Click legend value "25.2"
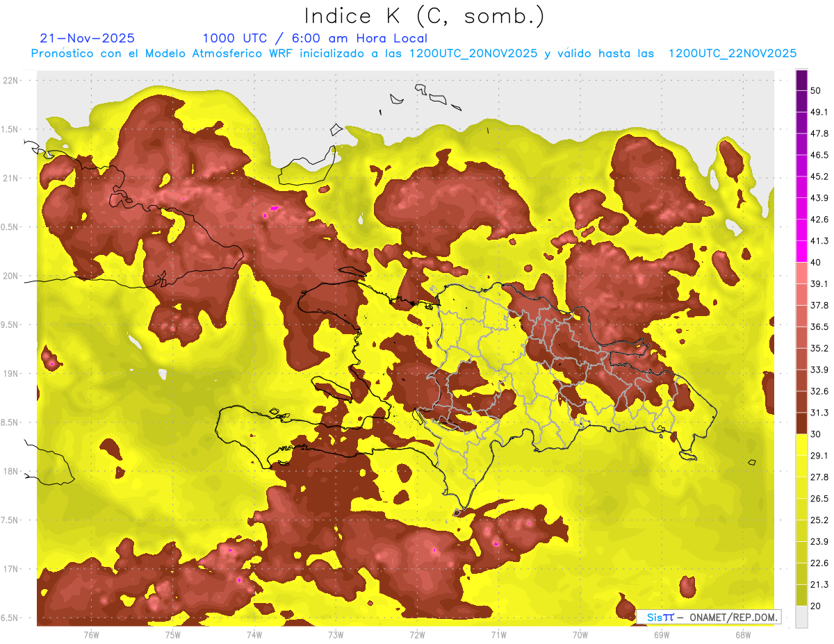This screenshot has height=644, width=834. [x=819, y=520]
